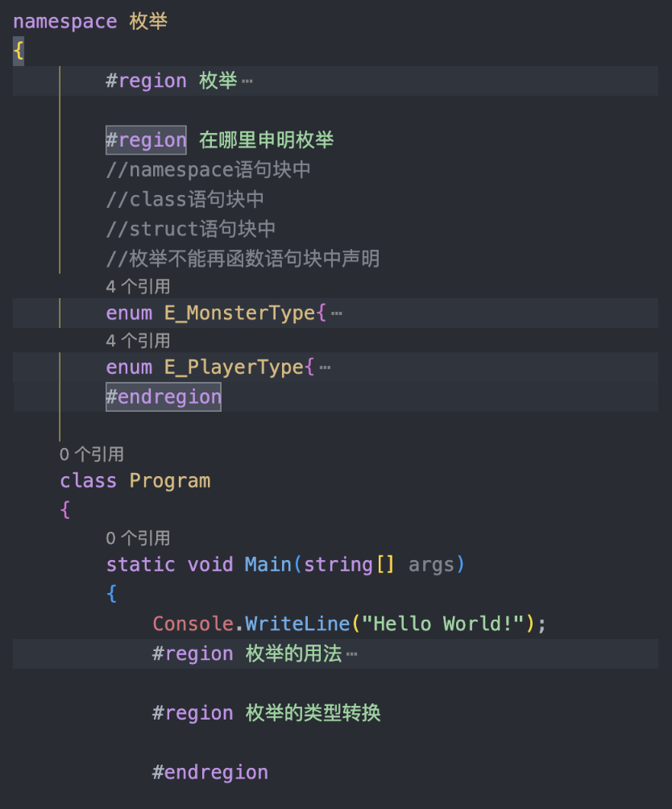
Task: Click the highlighted #endregion directive
Action: [x=164, y=396]
